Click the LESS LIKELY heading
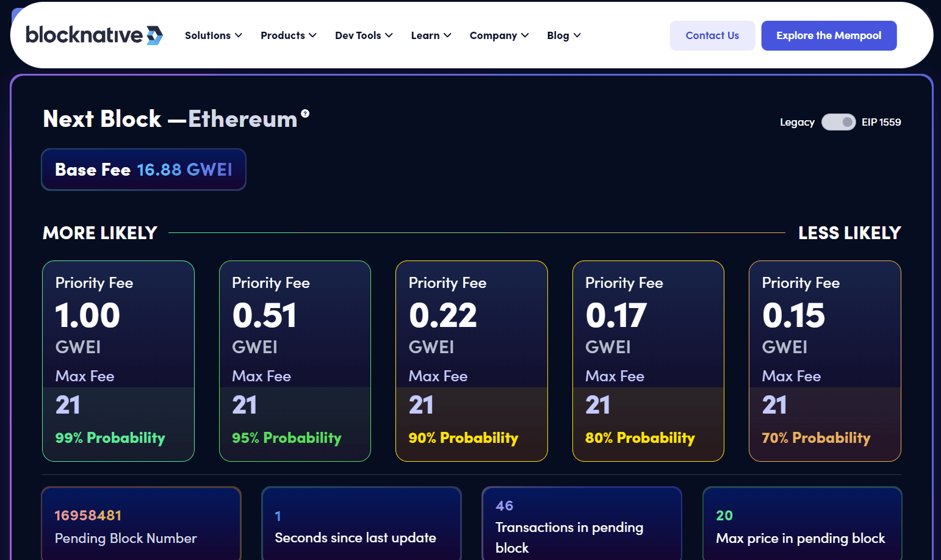Viewport: 941px width, 560px height. [x=849, y=233]
